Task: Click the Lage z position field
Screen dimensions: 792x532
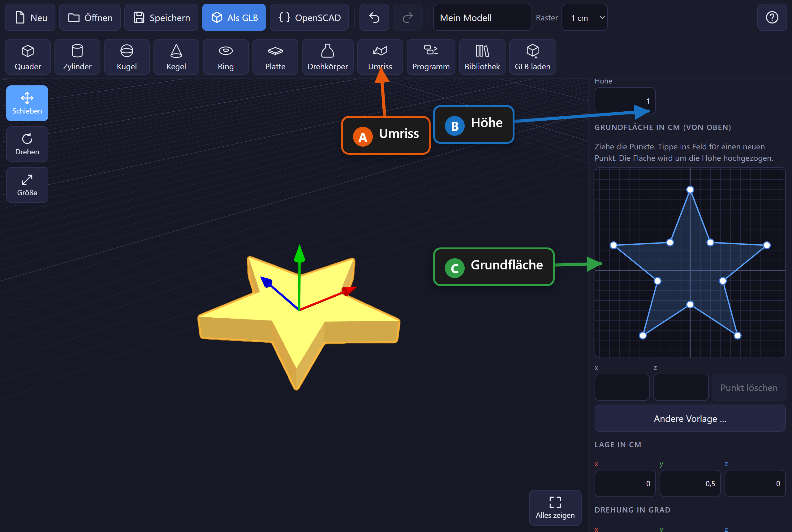Action: (x=755, y=483)
